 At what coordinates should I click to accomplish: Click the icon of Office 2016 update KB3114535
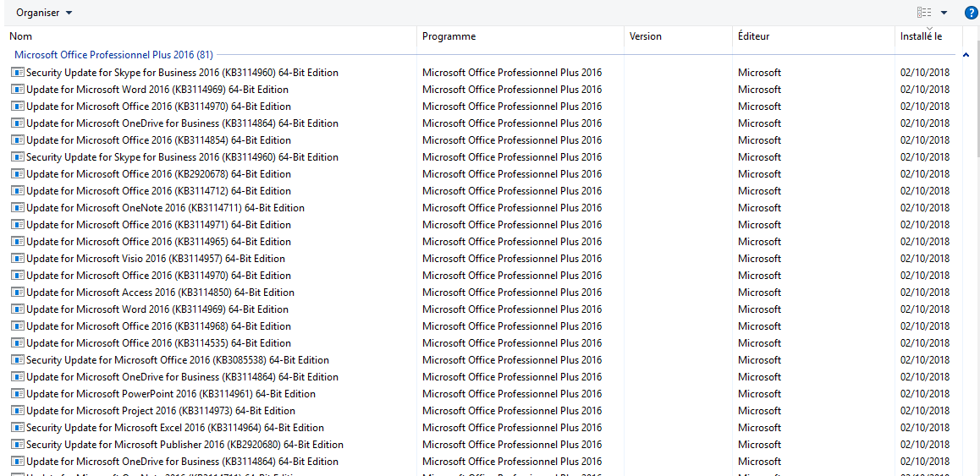18,343
